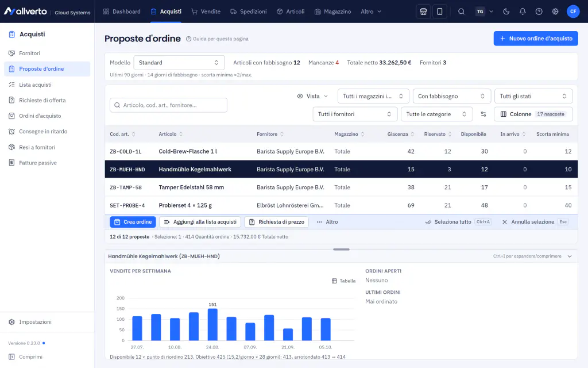The image size is (588, 368).
Task: Sort table by Magazzino column
Action: click(x=350, y=134)
